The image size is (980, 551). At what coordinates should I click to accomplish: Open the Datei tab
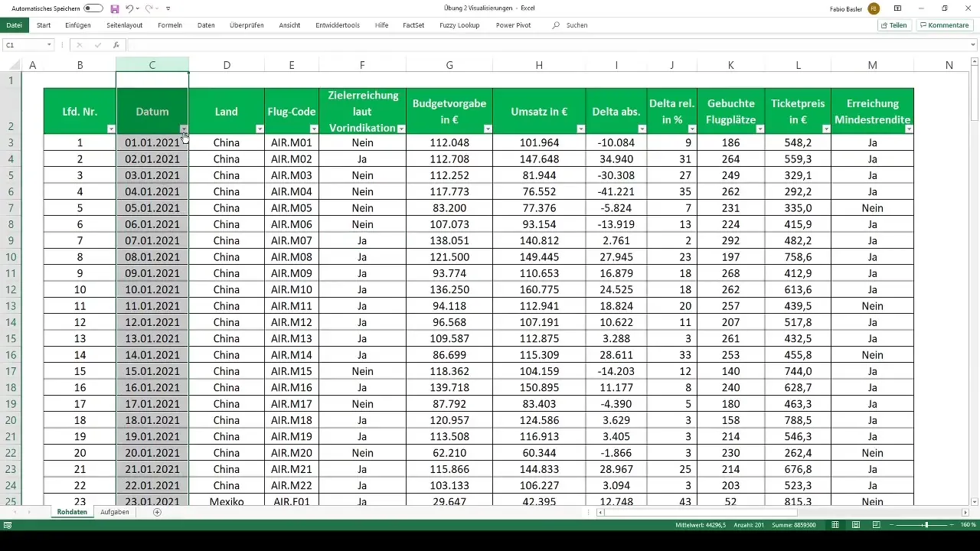tap(14, 25)
